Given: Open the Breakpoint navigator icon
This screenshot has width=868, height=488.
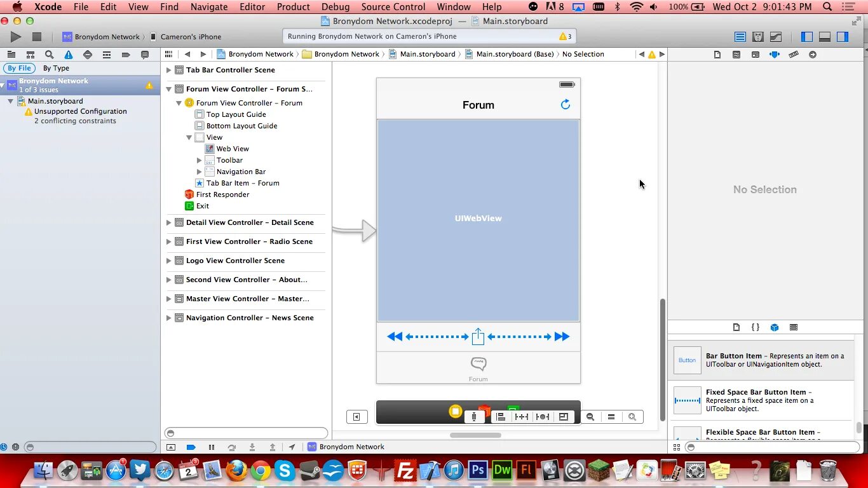Looking at the screenshot, I should (126, 55).
